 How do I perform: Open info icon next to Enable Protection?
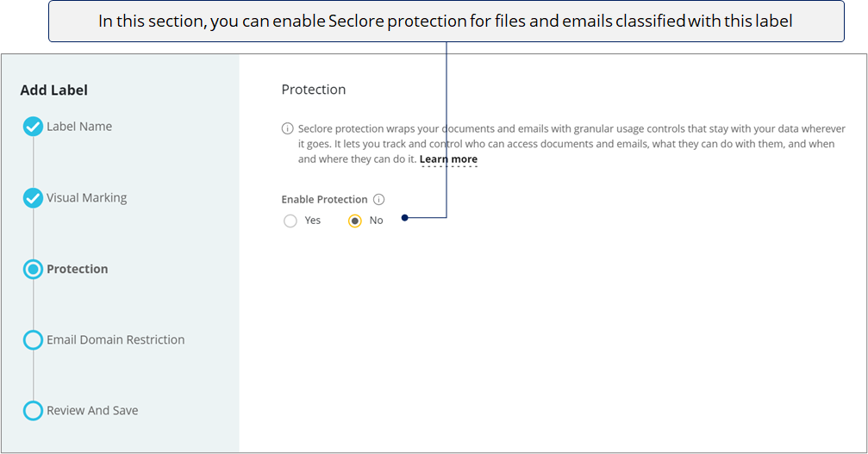[378, 200]
